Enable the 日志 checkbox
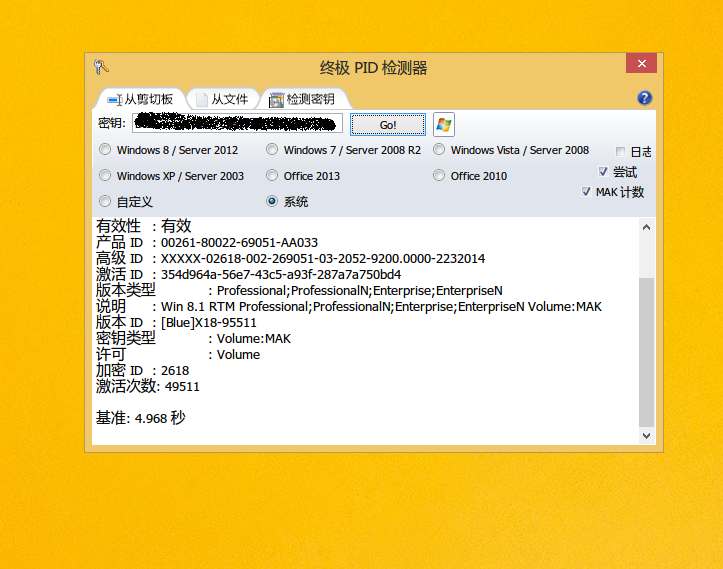Image resolution: width=723 pixels, height=569 pixels. (621, 151)
